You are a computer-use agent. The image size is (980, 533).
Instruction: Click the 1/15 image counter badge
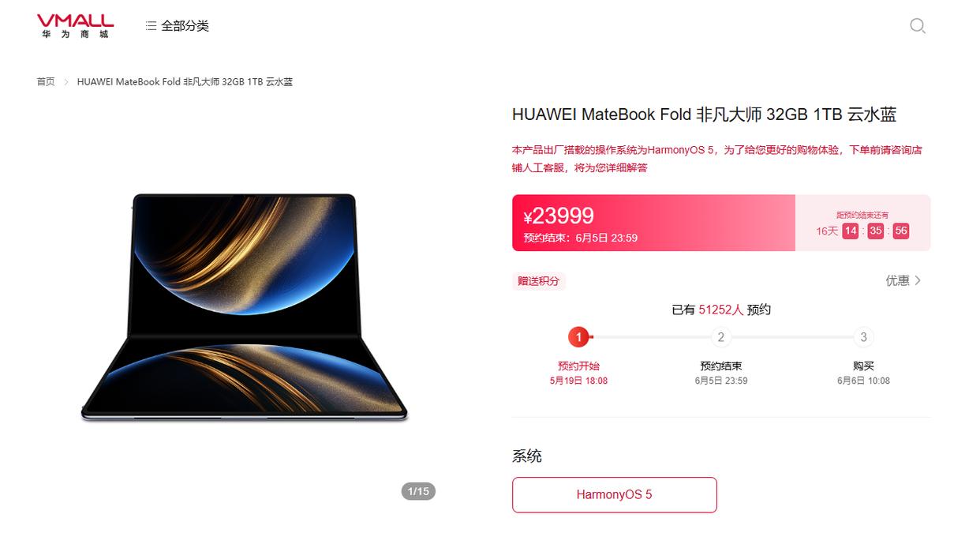[418, 491]
